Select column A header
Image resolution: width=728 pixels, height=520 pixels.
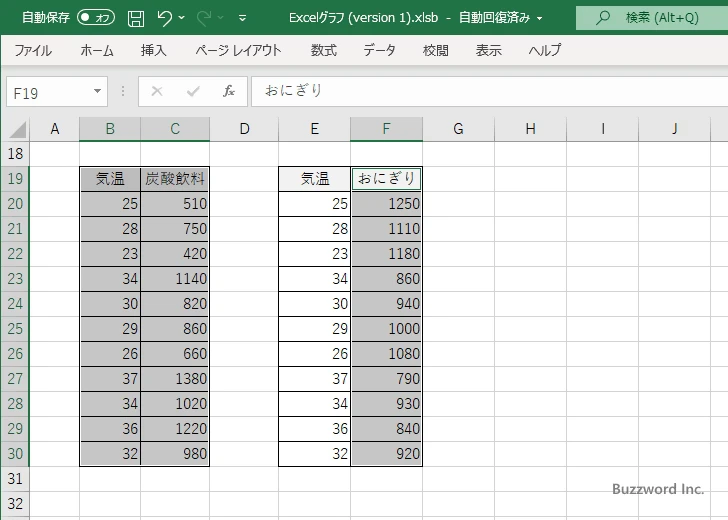pyautogui.click(x=55, y=129)
